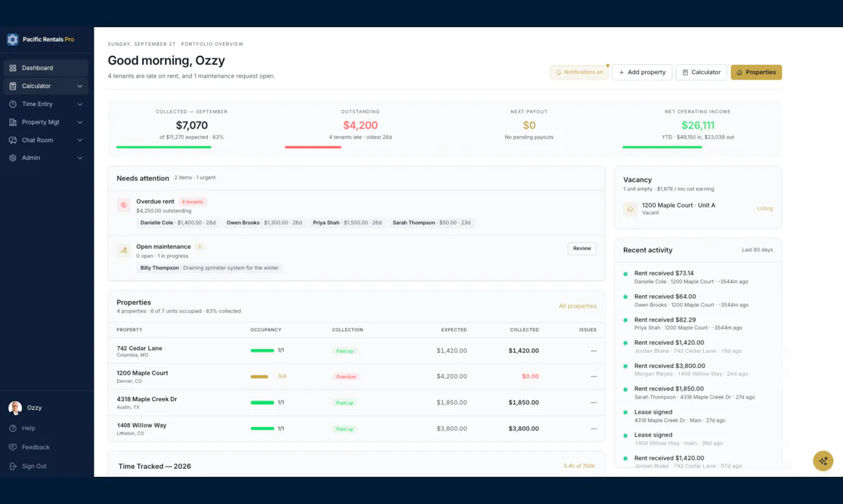The width and height of the screenshot is (843, 504).
Task: Open the 4318 Maple Creek Dr row
Action: pos(356,403)
